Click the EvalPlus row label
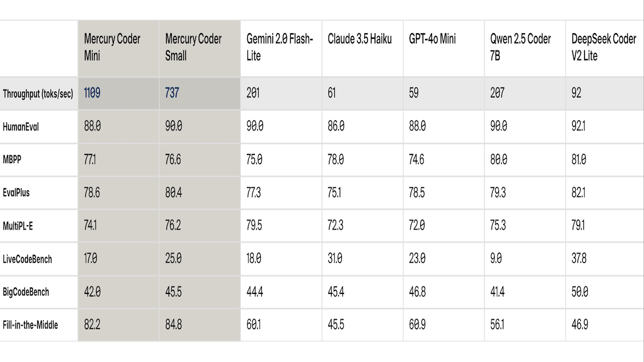The height and width of the screenshot is (362, 644). point(17,193)
